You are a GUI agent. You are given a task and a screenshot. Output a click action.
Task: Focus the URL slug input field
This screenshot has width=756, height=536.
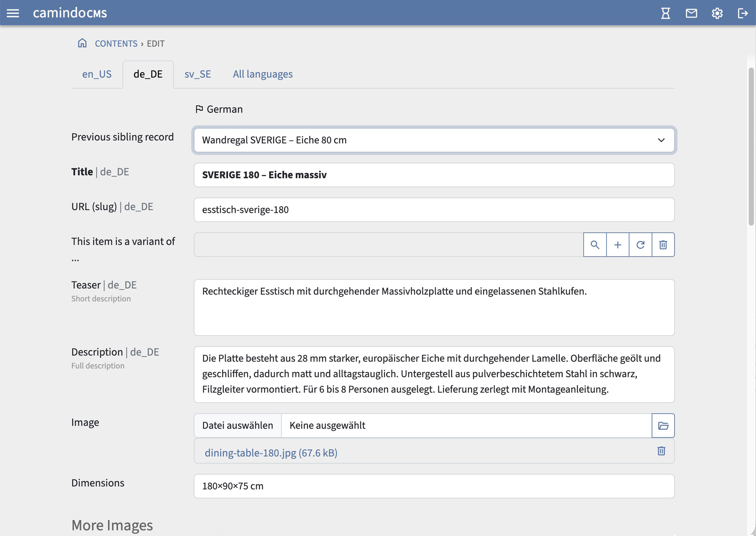(x=434, y=210)
